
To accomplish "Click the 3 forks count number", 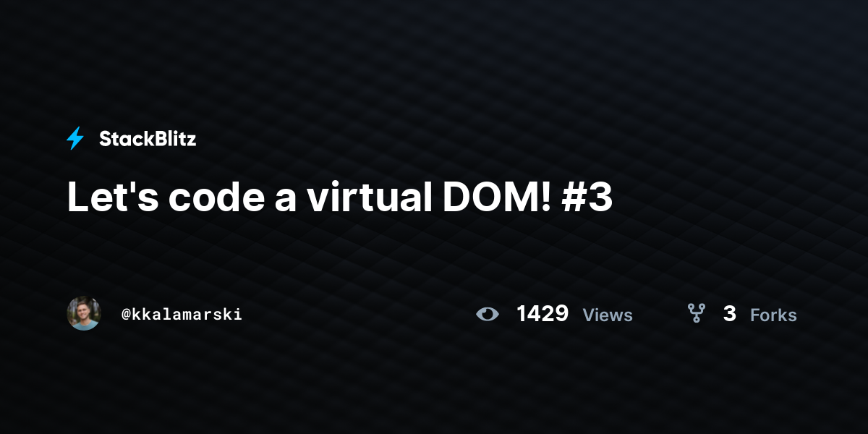I will [730, 314].
